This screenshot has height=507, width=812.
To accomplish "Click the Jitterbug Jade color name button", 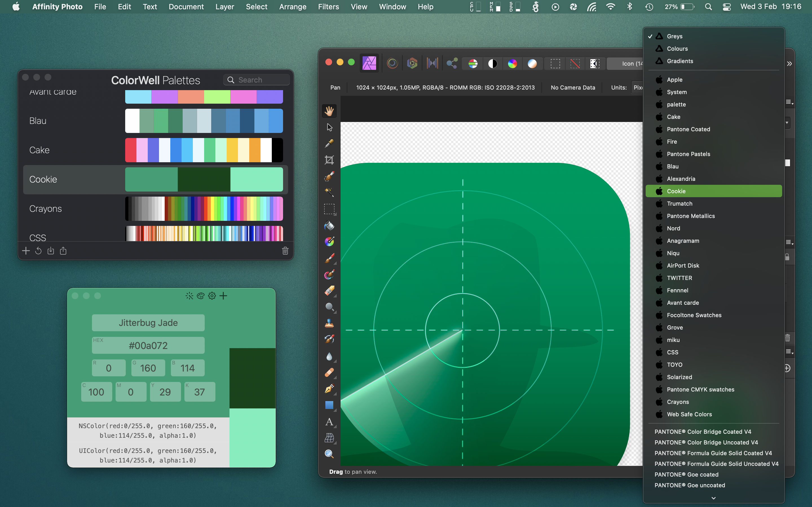I will point(148,323).
